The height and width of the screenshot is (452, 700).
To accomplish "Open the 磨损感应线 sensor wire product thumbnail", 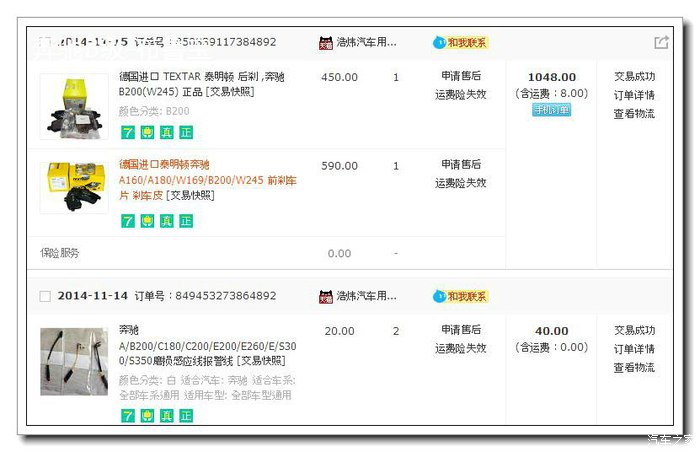I will [x=74, y=361].
